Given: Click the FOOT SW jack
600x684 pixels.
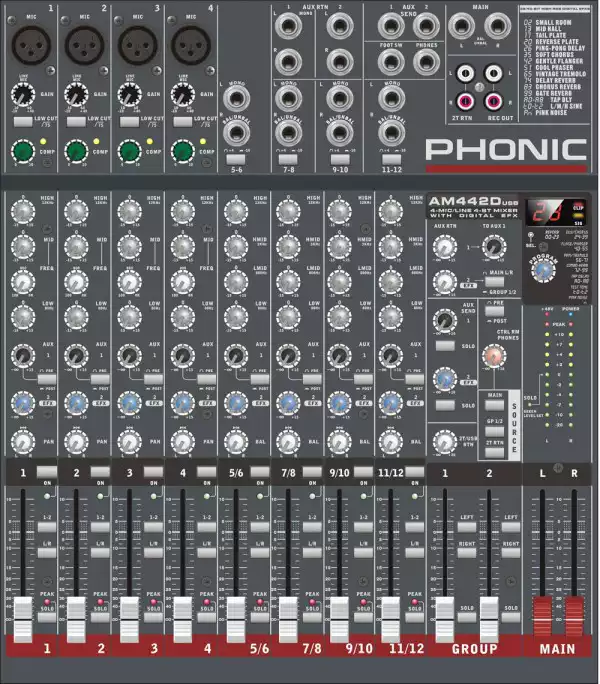Looking at the screenshot, I should [391, 62].
